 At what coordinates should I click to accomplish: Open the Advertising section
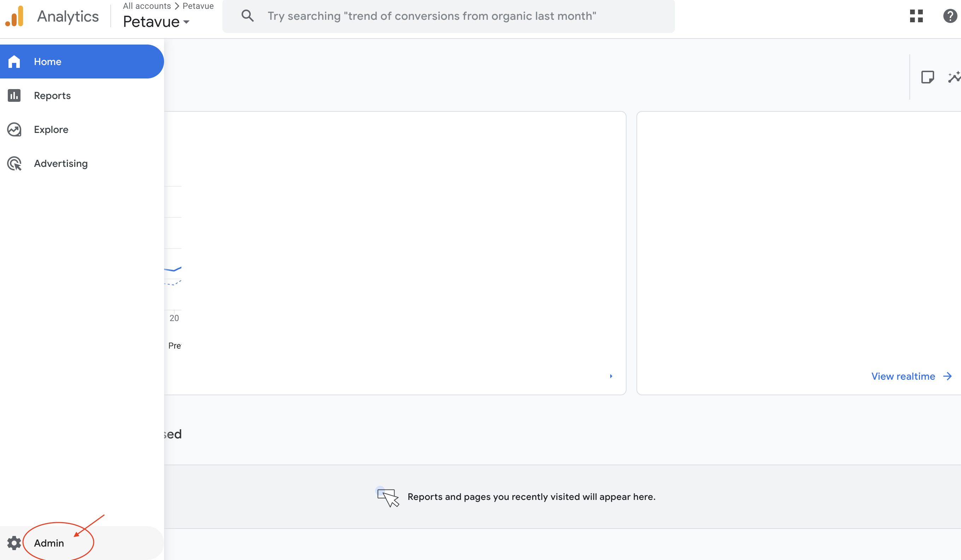60,164
